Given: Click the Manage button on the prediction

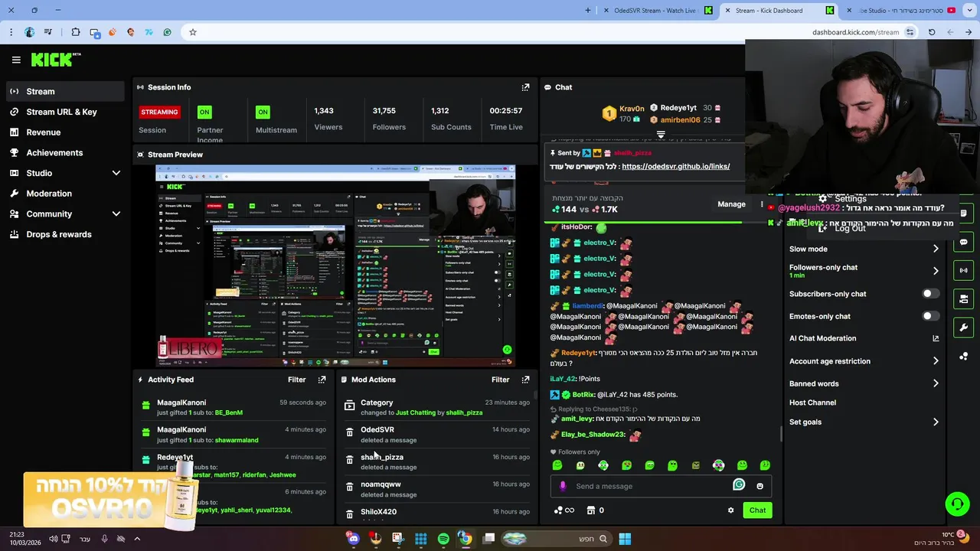Looking at the screenshot, I should 731,204.
